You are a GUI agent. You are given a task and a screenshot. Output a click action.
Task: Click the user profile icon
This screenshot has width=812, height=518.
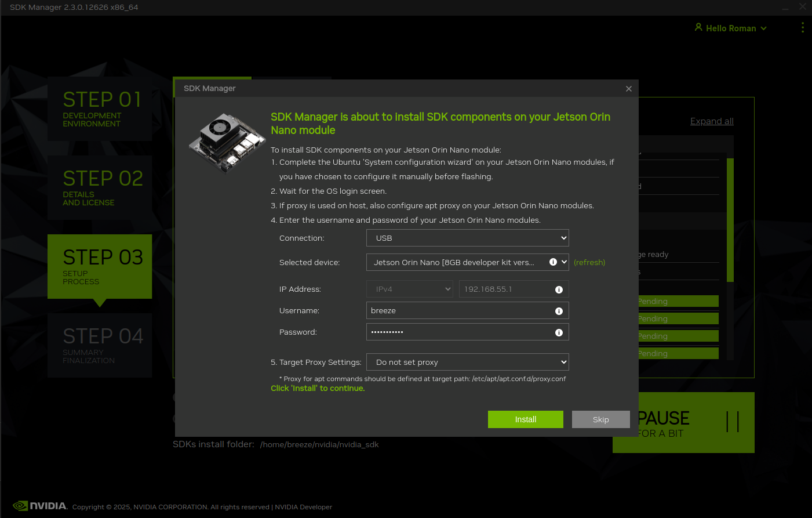click(x=698, y=27)
